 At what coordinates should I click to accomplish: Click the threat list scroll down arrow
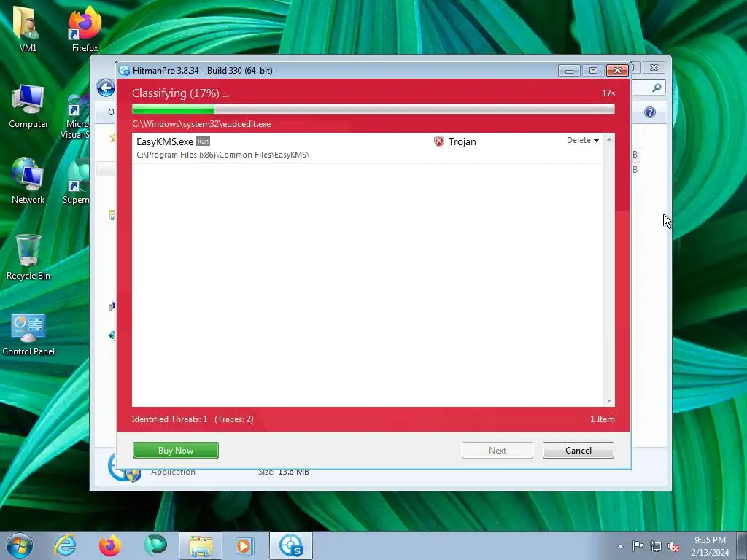click(609, 401)
